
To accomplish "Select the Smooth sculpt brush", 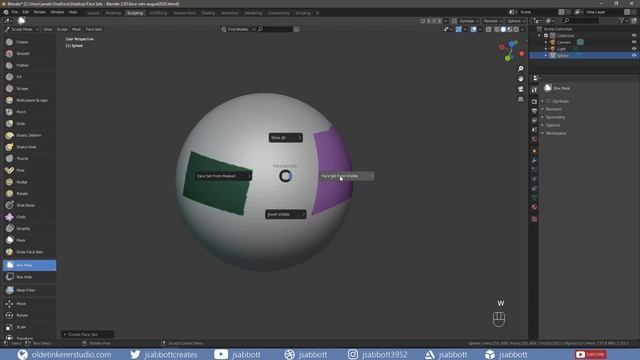I will click(29, 53).
